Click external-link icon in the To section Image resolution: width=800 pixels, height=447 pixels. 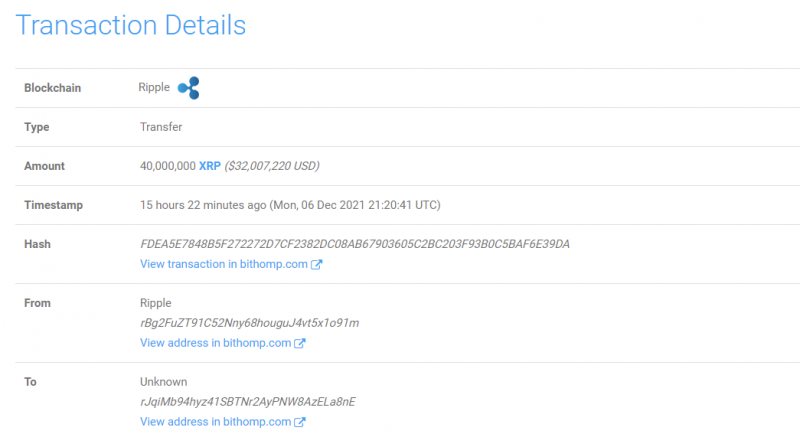(299, 422)
